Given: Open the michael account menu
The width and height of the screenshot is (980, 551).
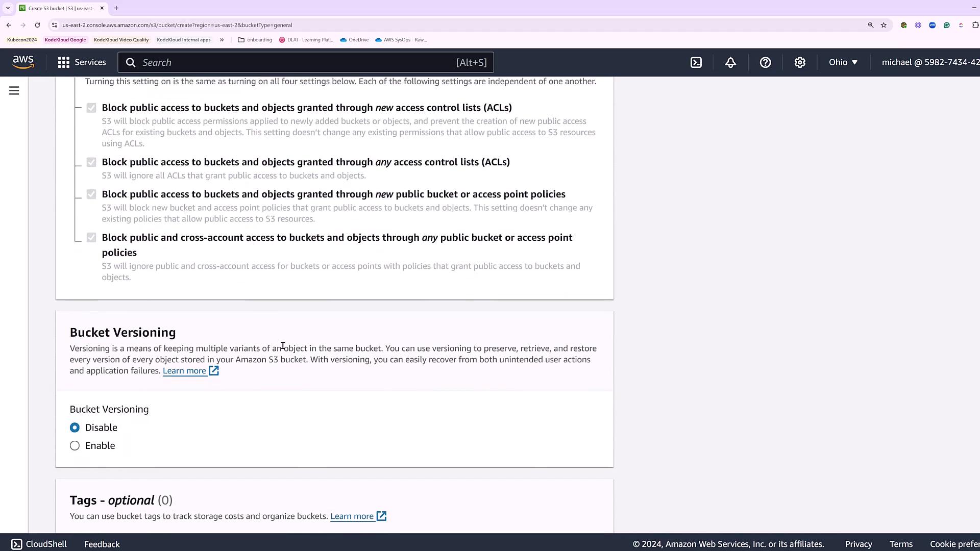Looking at the screenshot, I should [930, 62].
